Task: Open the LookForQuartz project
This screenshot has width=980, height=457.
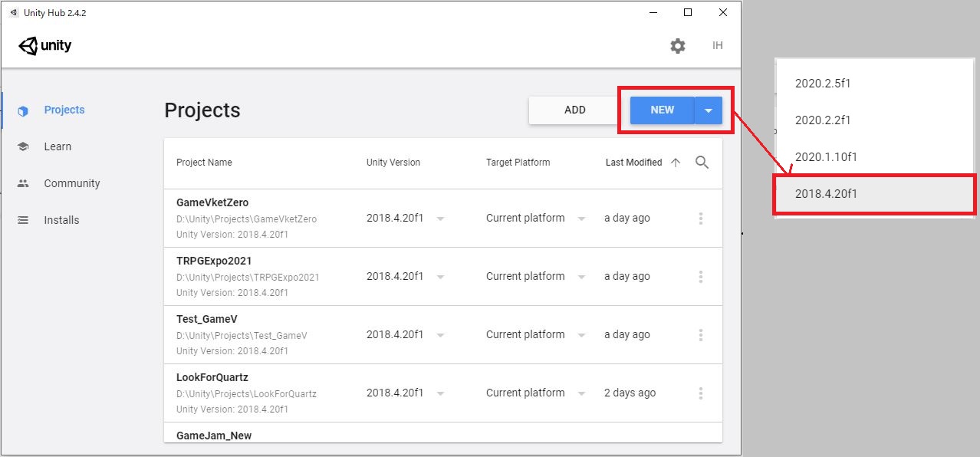Action: click(443, 393)
